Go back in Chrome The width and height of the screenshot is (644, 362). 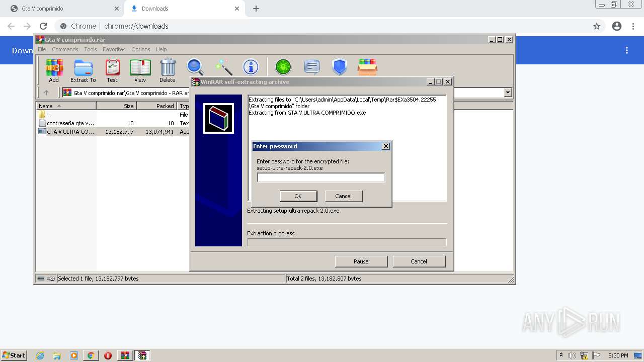pyautogui.click(x=11, y=26)
